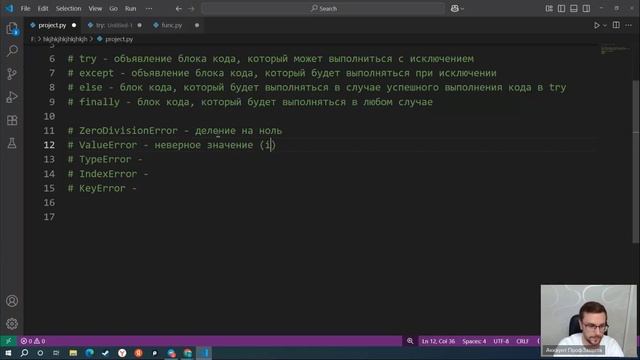640x360 pixels.
Task: Change line ending via CRLF
Action: 522,341
